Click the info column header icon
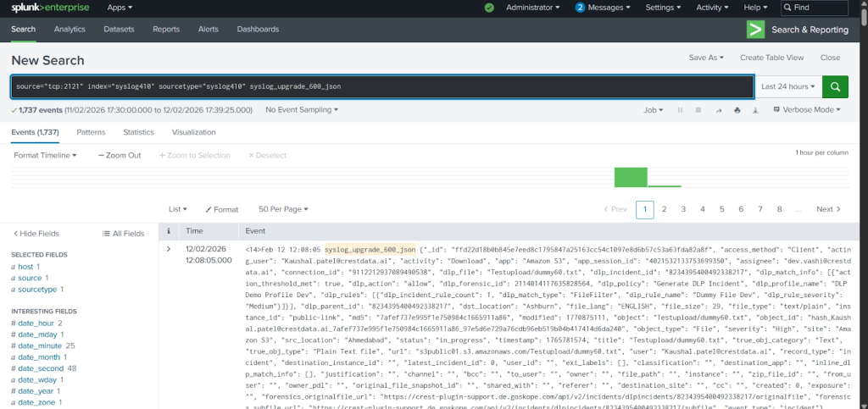The width and height of the screenshot is (868, 409). point(169,231)
